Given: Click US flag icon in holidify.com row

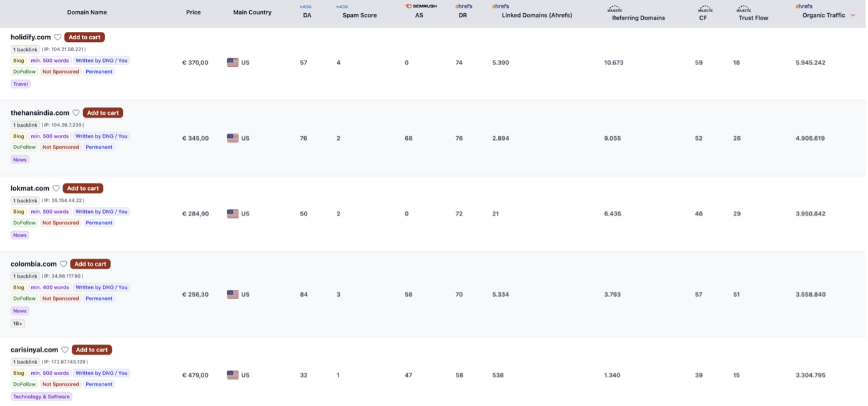Looking at the screenshot, I should coord(232,62).
